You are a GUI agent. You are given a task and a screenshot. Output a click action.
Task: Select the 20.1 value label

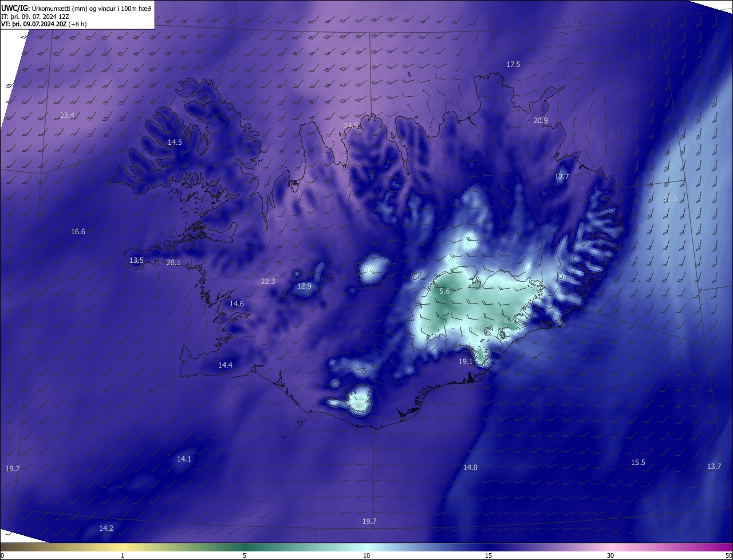click(173, 263)
